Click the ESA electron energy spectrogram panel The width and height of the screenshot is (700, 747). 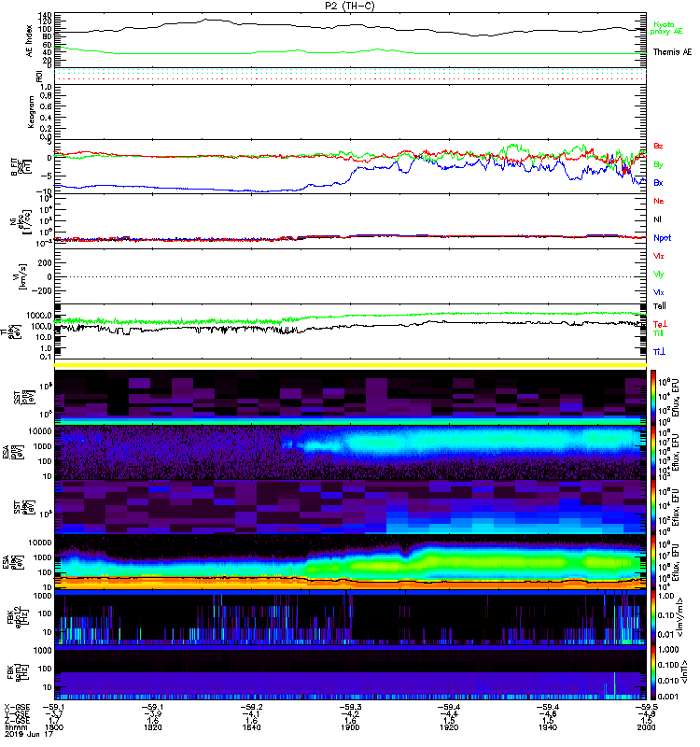tap(350, 562)
